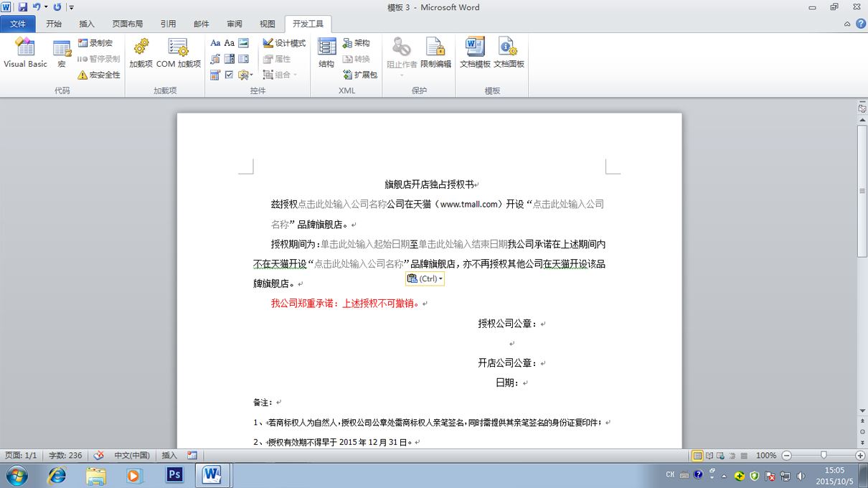868x488 pixels.
Task: Switch to outline view
Action: point(732,455)
